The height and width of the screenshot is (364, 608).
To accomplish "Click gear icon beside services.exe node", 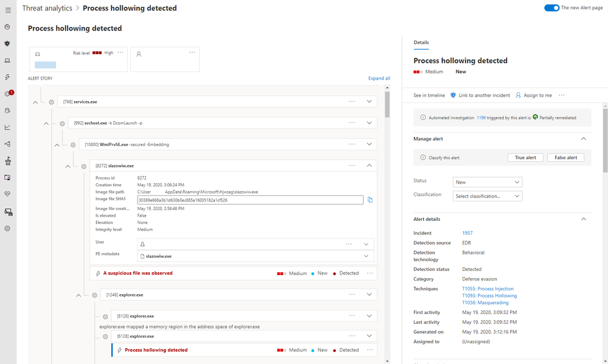I will 52,102.
